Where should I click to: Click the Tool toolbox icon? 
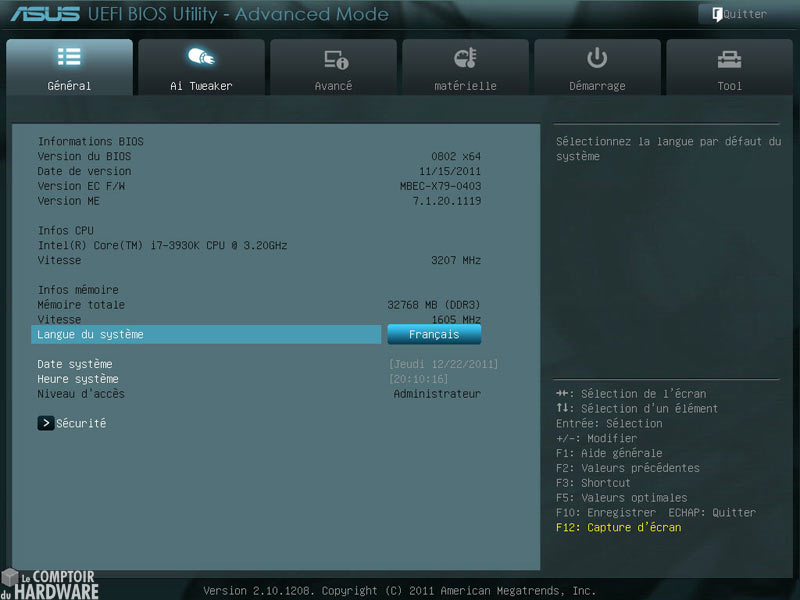click(729, 59)
